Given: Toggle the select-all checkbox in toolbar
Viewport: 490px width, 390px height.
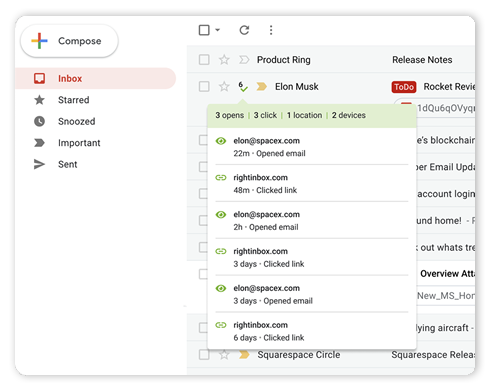Looking at the screenshot, I should pyautogui.click(x=204, y=30).
